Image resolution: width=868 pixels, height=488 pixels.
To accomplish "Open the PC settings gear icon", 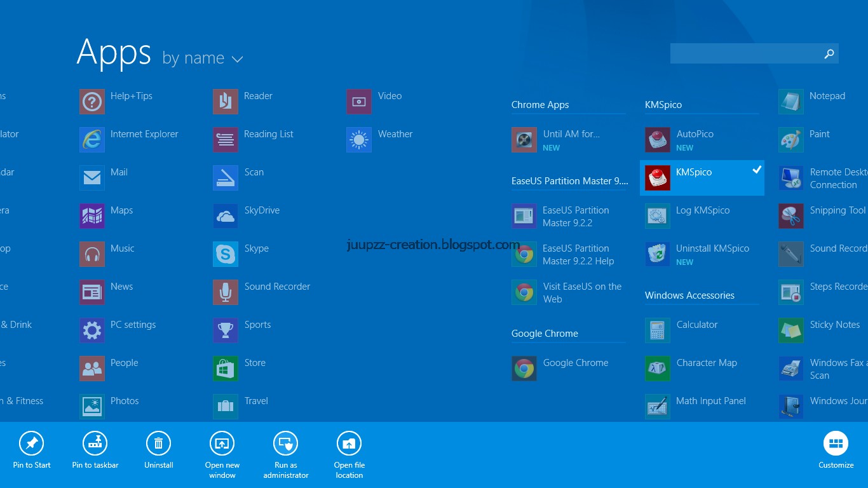I will pos(92,330).
